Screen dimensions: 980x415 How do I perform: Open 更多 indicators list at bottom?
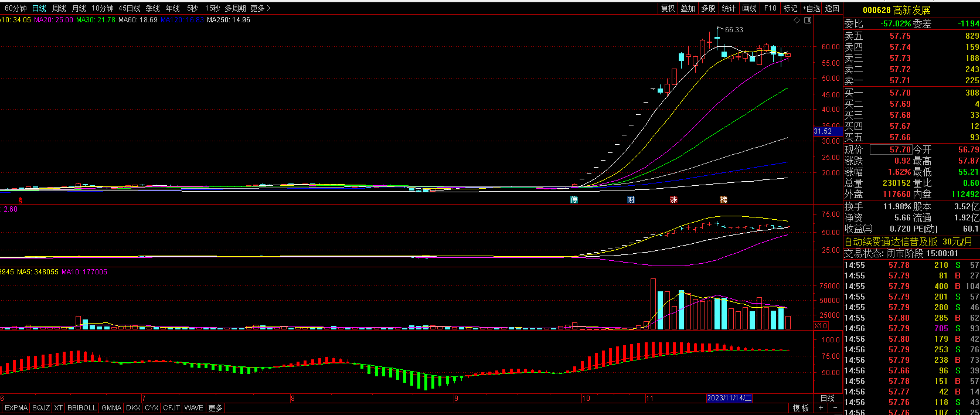tap(215, 408)
